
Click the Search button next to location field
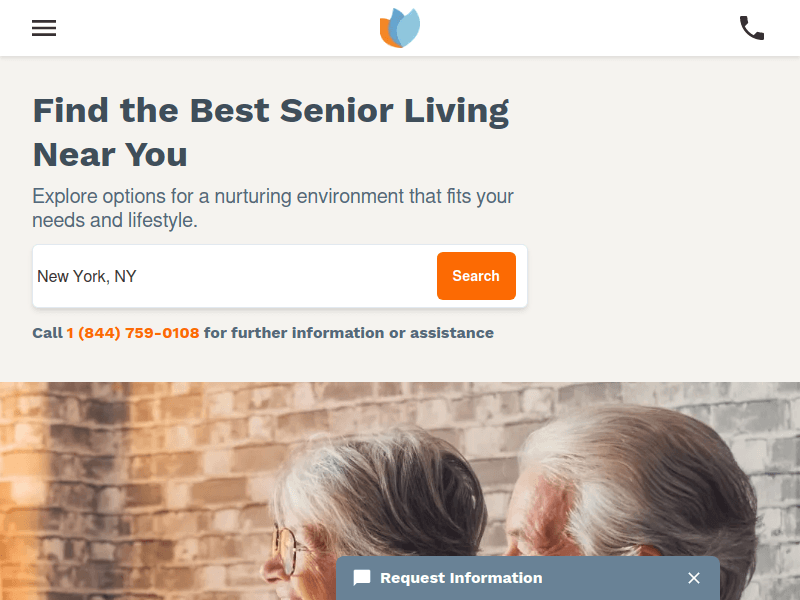tap(476, 276)
